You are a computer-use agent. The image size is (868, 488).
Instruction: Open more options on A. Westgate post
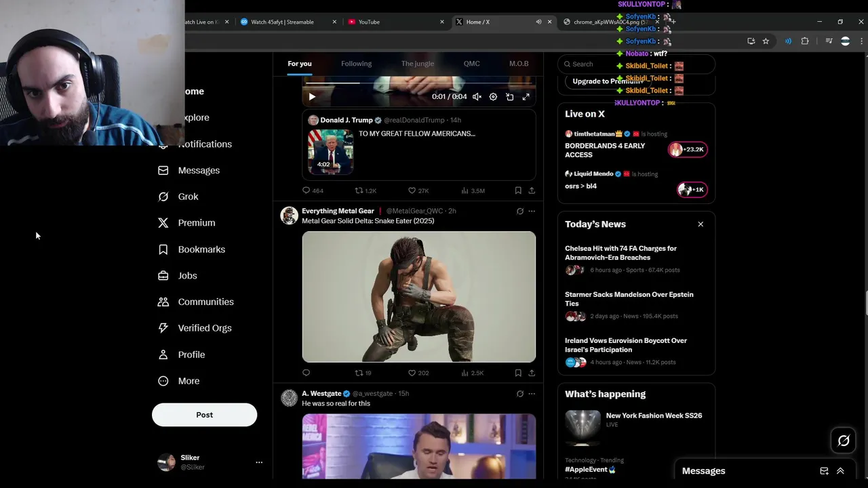point(532,393)
